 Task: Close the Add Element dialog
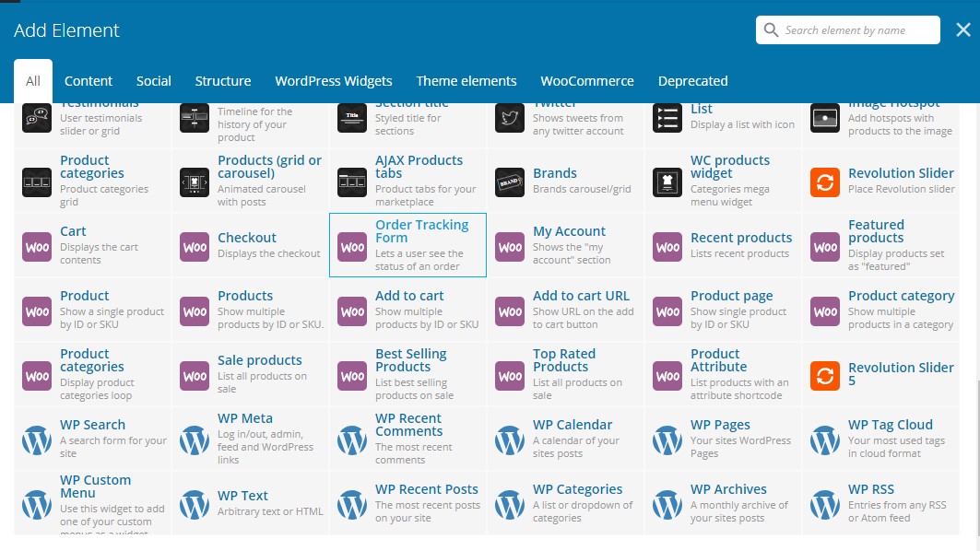click(x=963, y=30)
